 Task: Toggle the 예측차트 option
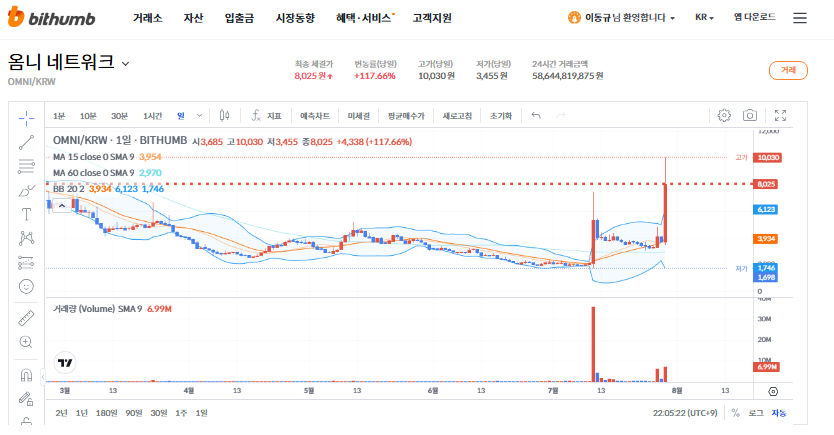[315, 116]
